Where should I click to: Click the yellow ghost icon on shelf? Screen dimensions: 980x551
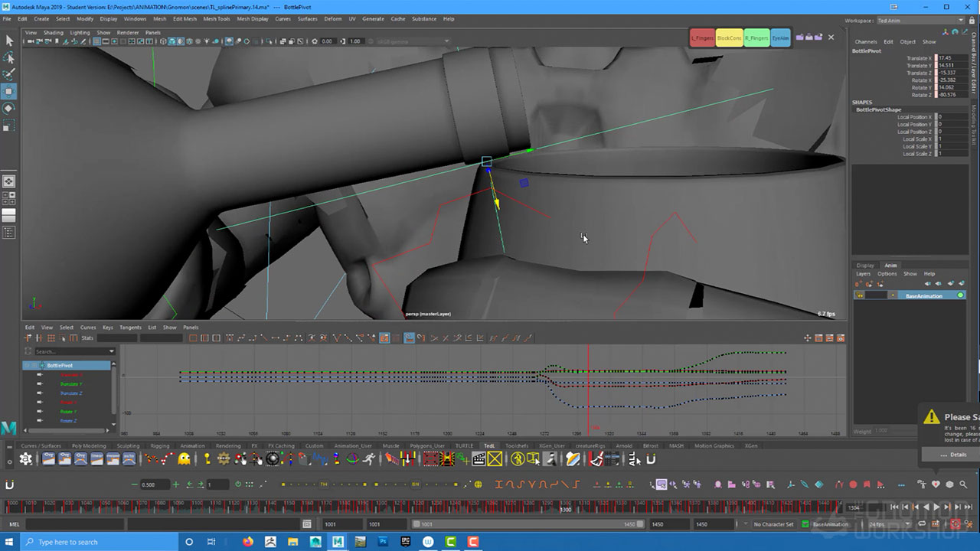pos(184,459)
